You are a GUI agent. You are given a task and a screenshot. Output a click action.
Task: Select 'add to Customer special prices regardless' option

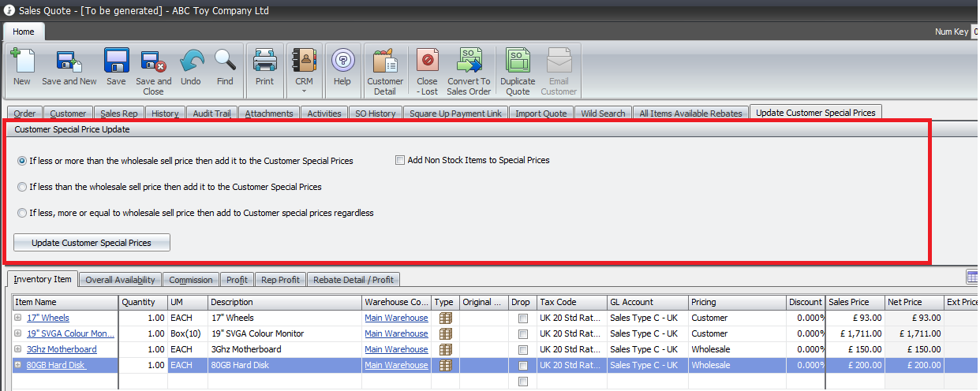pos(22,213)
